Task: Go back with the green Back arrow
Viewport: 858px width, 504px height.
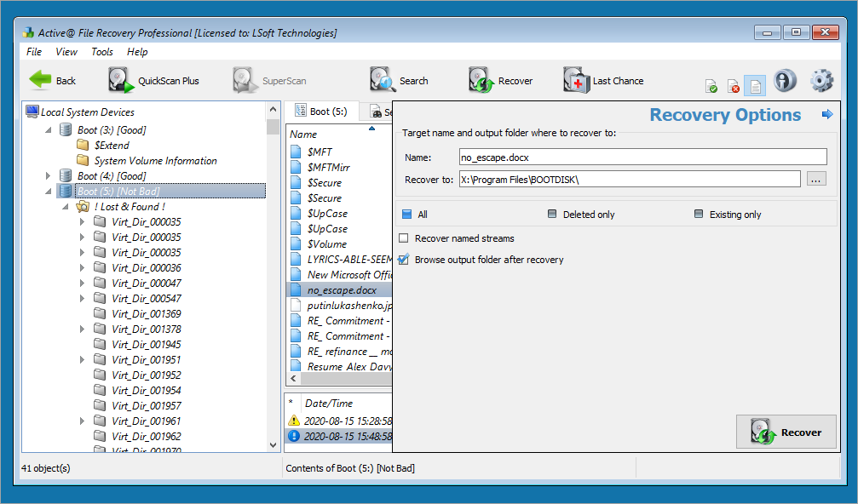Action: click(52, 80)
